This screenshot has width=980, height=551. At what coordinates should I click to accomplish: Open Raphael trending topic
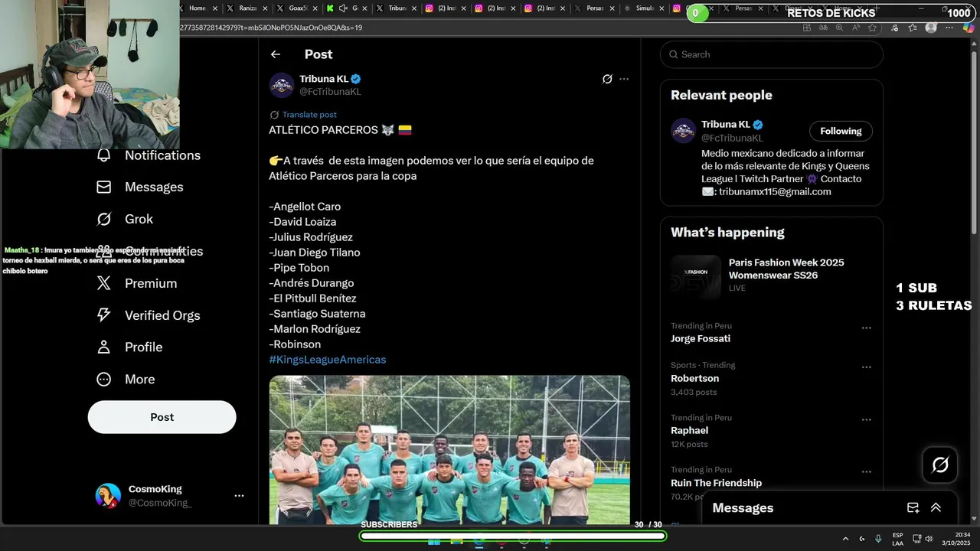(689, 430)
